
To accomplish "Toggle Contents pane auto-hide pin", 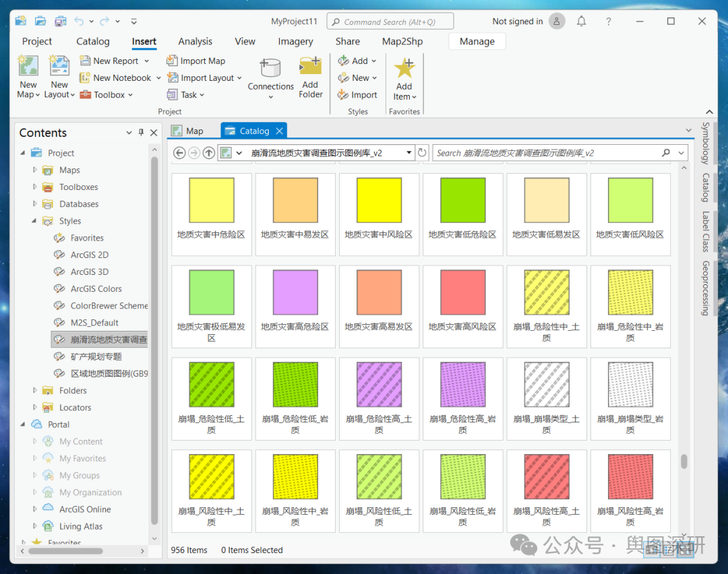I will click(x=141, y=133).
